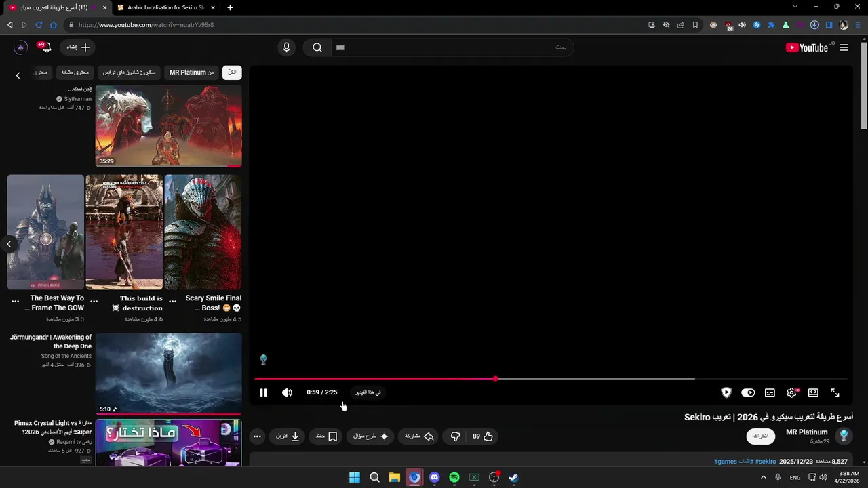Share the video via مشاركة
This screenshot has height=488, width=868.
coord(419,436)
